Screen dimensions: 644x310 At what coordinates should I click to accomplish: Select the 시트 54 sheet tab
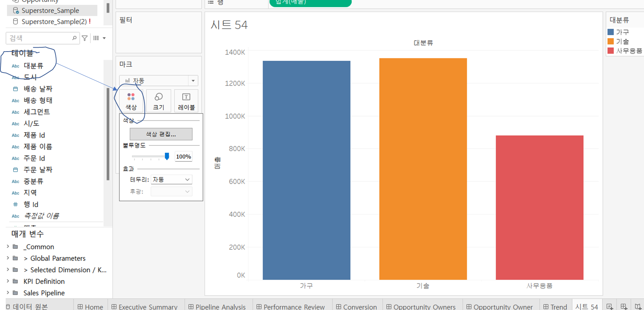click(x=587, y=306)
